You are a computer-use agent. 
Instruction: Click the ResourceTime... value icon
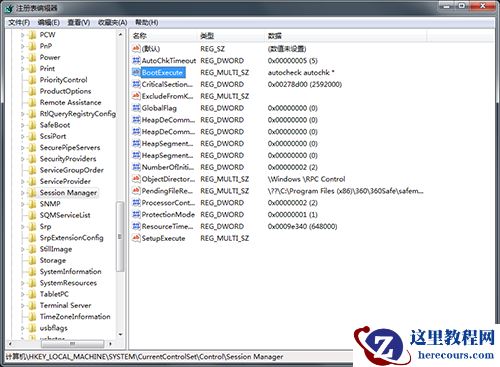pos(136,226)
